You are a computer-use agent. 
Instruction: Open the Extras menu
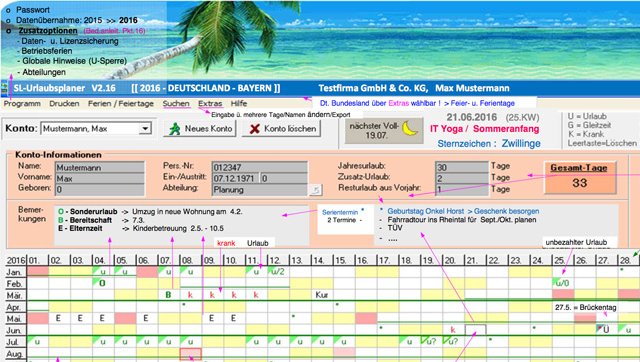[x=210, y=104]
